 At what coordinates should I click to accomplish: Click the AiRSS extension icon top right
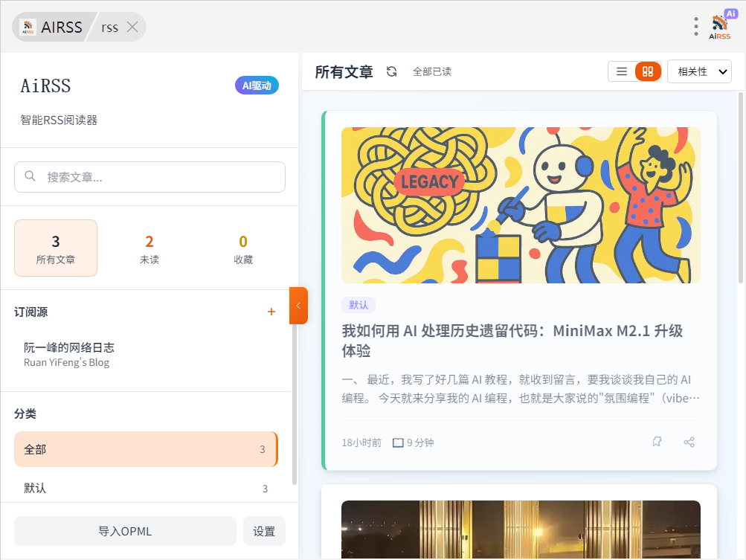(x=720, y=26)
